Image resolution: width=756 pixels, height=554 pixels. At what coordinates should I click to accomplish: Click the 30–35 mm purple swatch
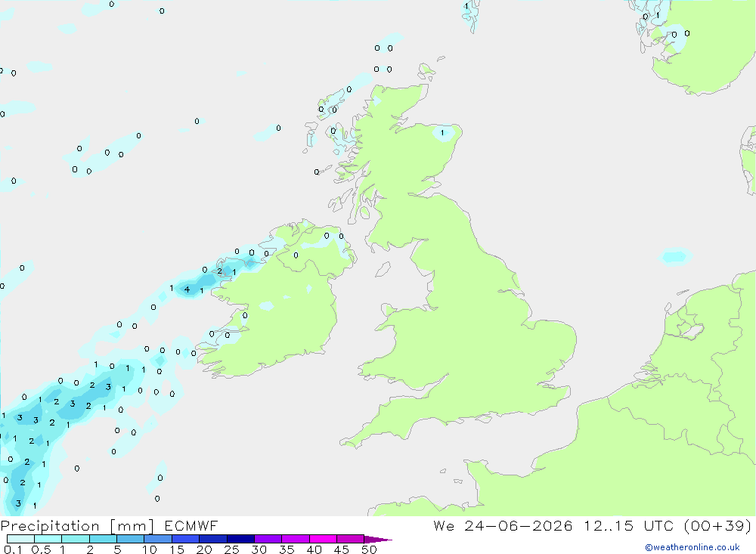pyautogui.click(x=268, y=539)
